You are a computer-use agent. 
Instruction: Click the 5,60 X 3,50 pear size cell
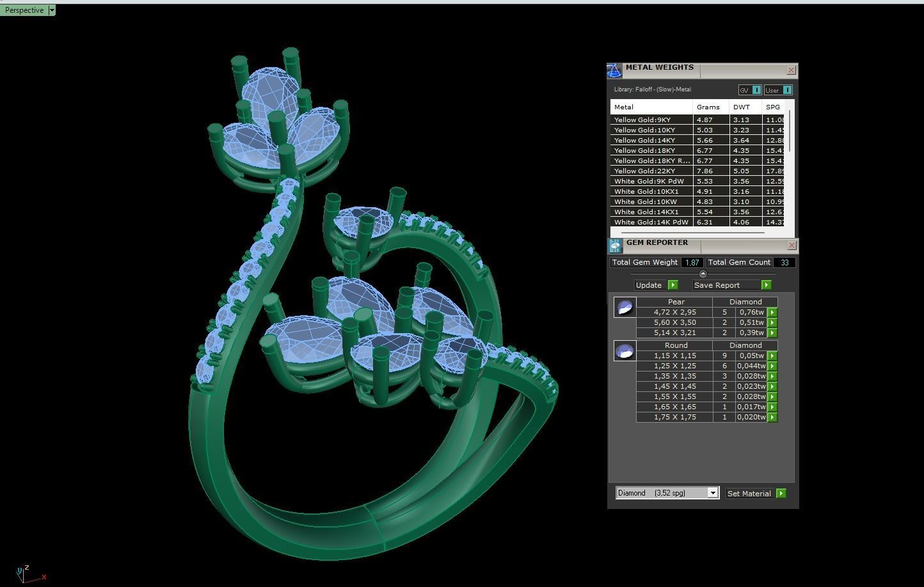675,323
